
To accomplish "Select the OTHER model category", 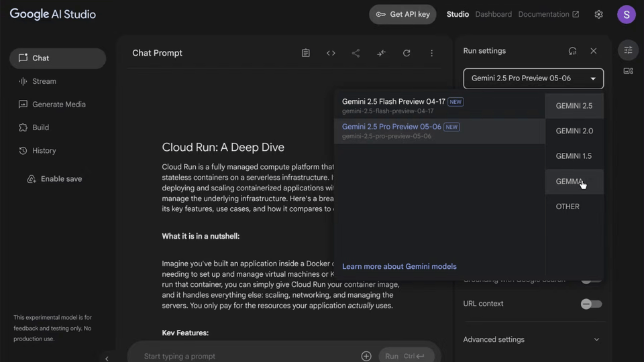I will 574,206.
